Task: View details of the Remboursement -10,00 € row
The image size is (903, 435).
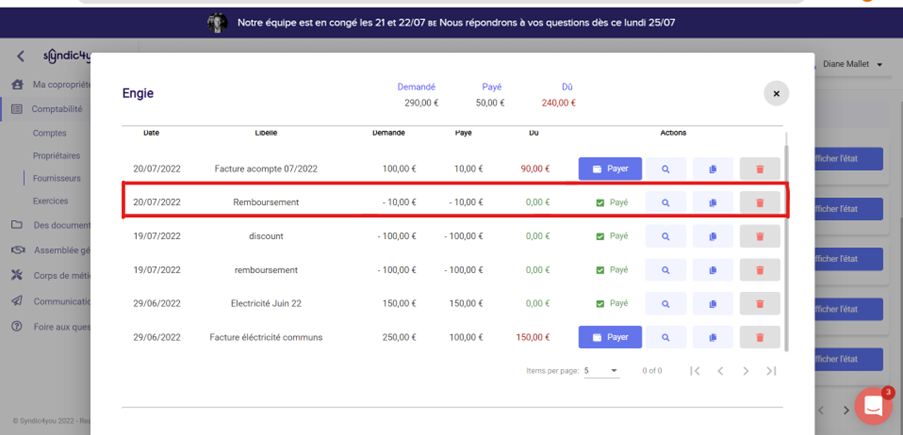Action: [x=665, y=202]
